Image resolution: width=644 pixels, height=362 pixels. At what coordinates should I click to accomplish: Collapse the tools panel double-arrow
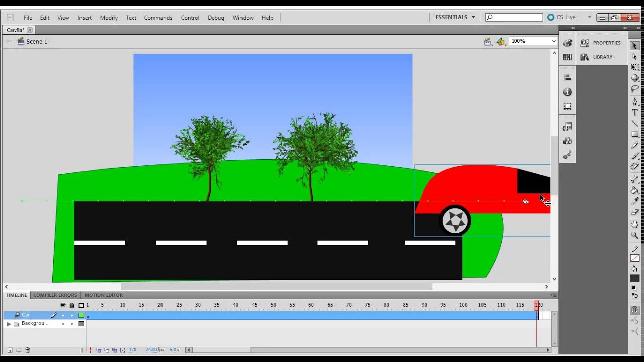[x=639, y=28]
